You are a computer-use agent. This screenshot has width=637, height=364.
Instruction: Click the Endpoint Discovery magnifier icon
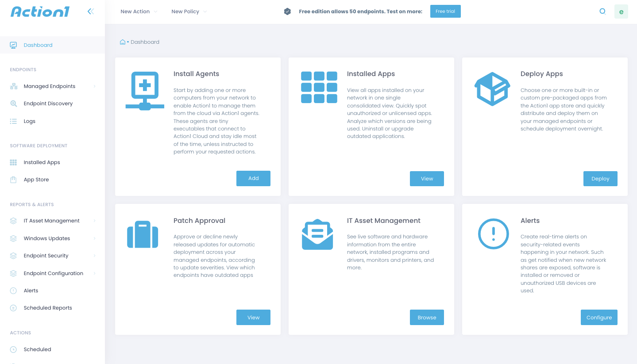[14, 103]
